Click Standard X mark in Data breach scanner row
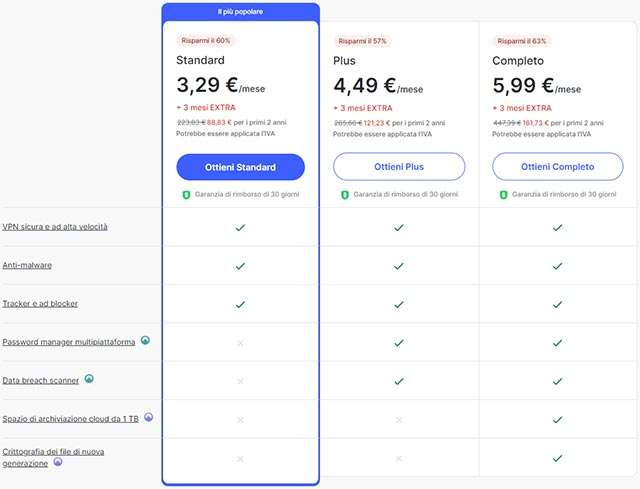The height and width of the screenshot is (489, 640). click(x=240, y=381)
